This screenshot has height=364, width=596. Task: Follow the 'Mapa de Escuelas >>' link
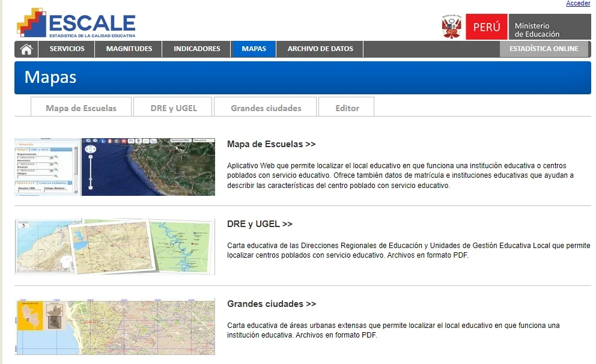tap(272, 144)
